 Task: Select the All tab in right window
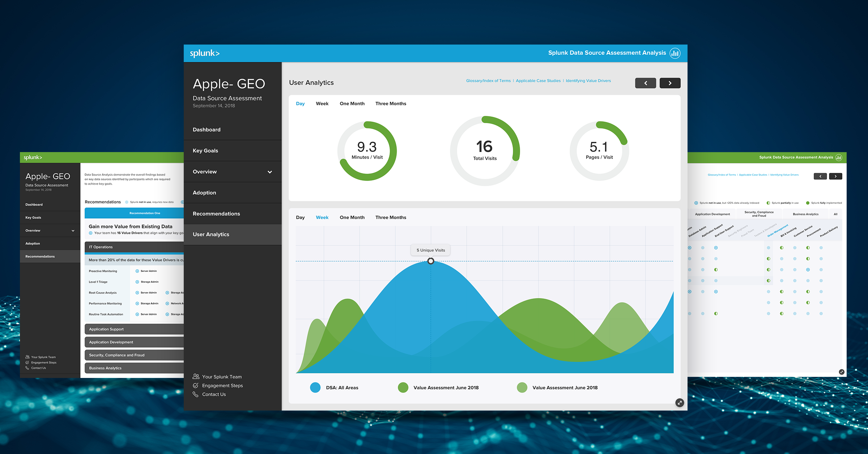point(835,214)
